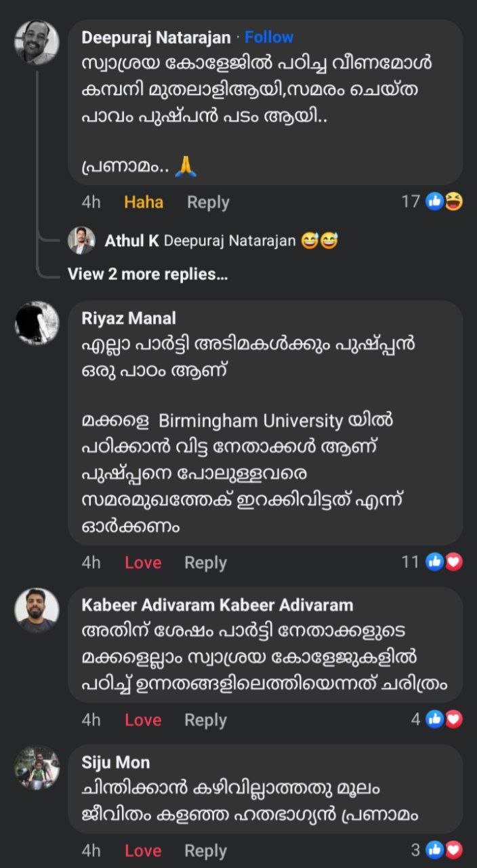Viewport: 477px width, 868px height.
Task: Reply to Siju Mon's comment
Action: 205,850
